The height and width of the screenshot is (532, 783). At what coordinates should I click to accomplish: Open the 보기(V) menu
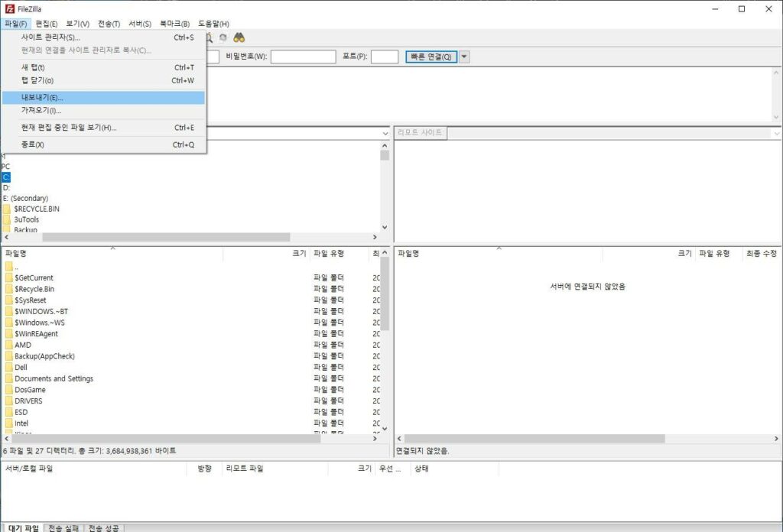(x=77, y=24)
